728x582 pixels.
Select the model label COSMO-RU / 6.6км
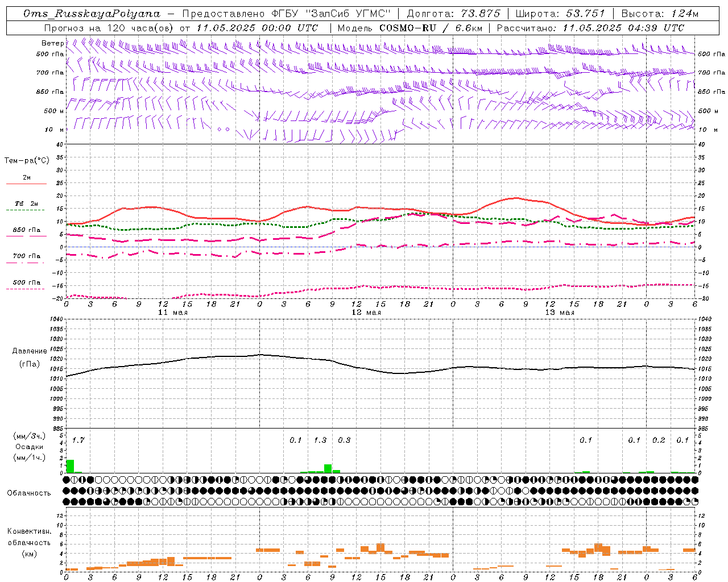coord(431,28)
